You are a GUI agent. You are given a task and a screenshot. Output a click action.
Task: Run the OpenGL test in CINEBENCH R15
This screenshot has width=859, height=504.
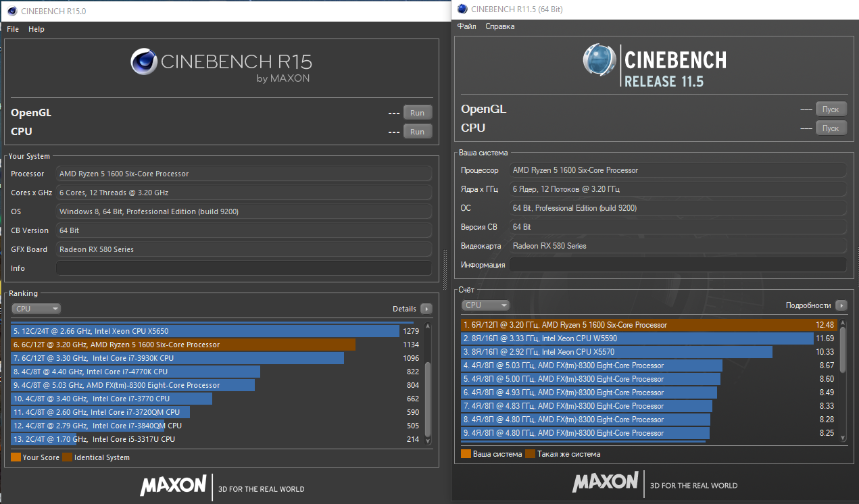[417, 113]
